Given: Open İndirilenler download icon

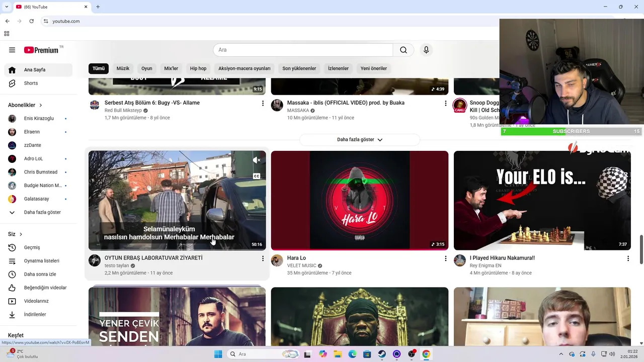Looking at the screenshot, I should [x=12, y=314].
